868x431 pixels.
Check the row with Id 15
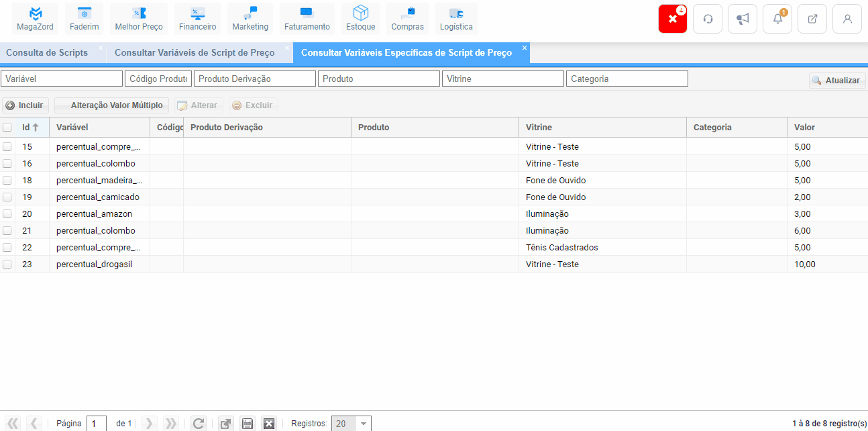[x=7, y=146]
